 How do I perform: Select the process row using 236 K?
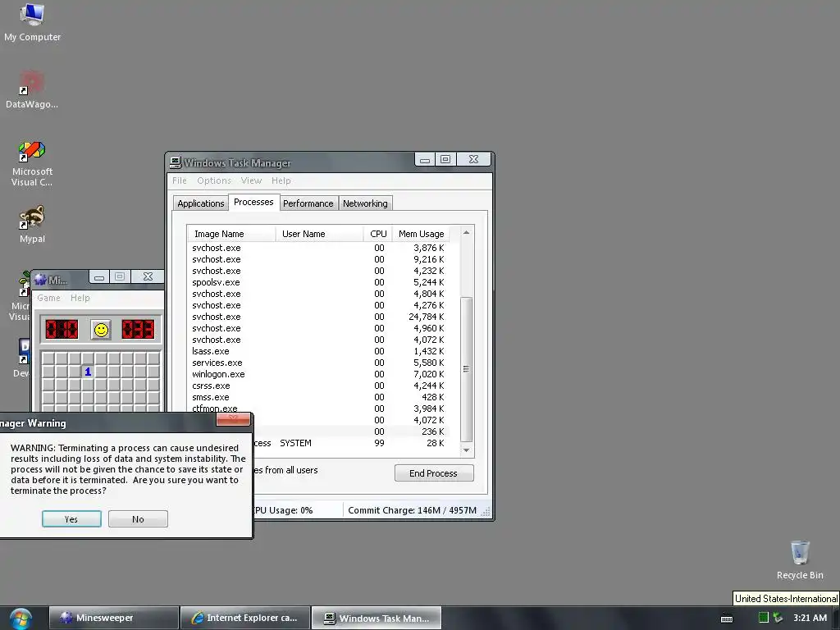pos(351,431)
